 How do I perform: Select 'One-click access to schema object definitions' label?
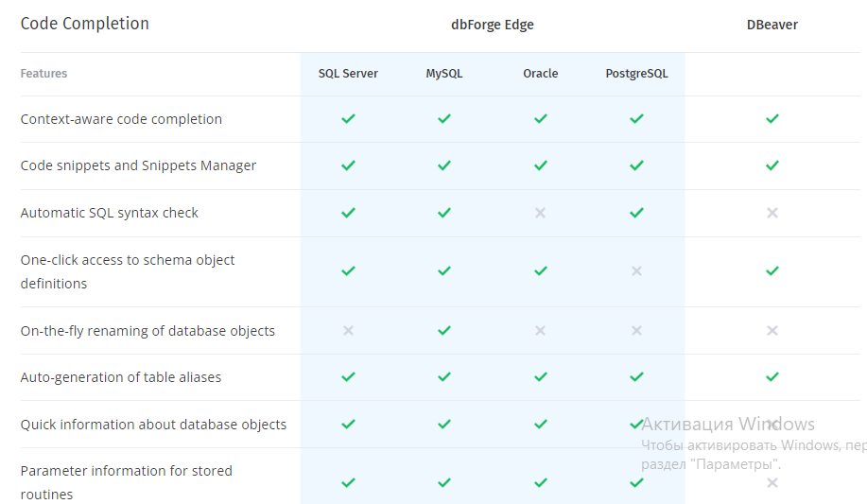tap(128, 271)
